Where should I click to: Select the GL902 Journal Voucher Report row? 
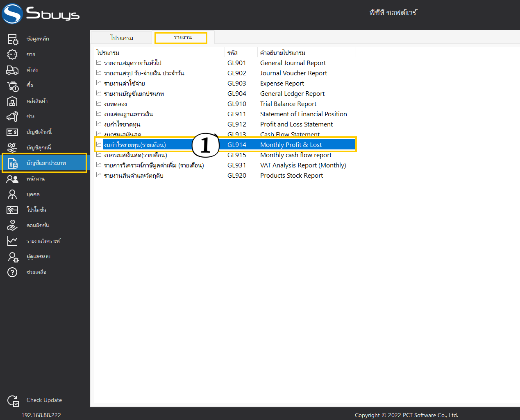225,73
